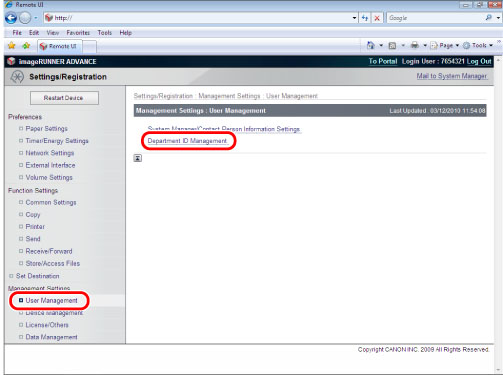Open Send function settings
Viewport: 503px width, 375px height.
point(33,239)
